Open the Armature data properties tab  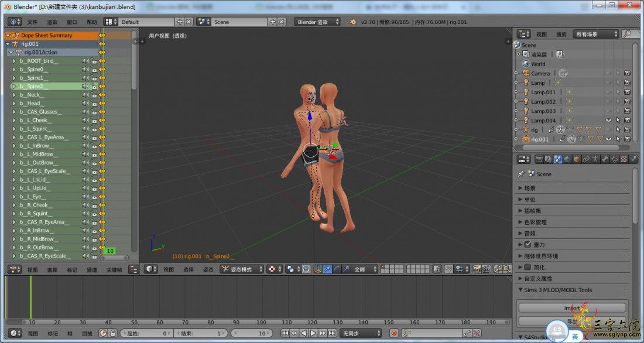coord(595,159)
